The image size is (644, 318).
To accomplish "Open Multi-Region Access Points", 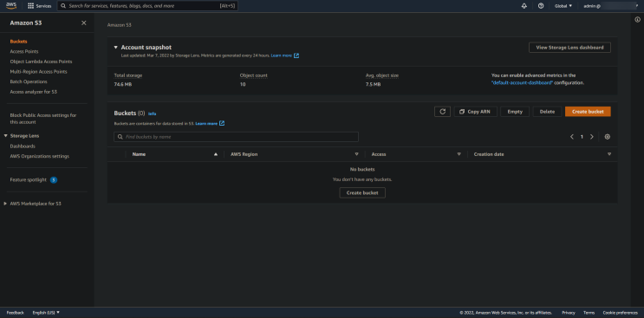I will click(39, 71).
